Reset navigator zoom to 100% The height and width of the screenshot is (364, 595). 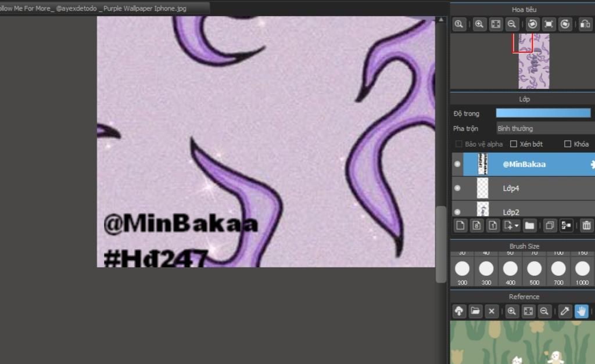tap(459, 24)
